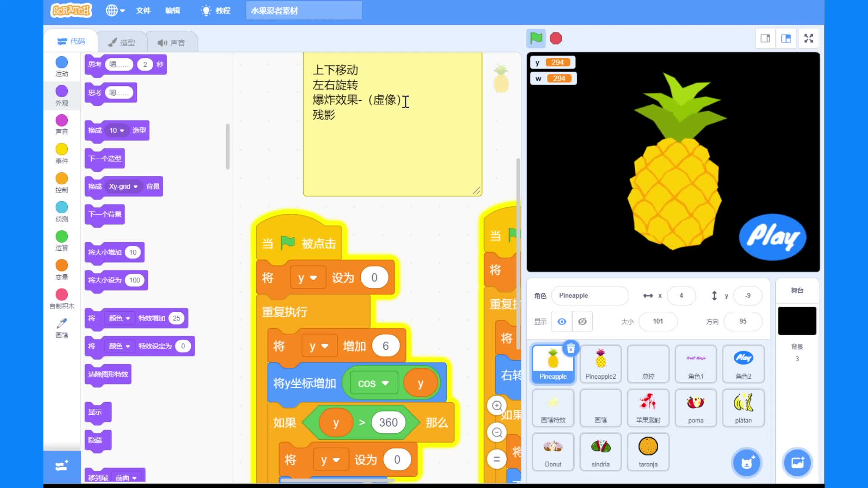The image size is (868, 488).
Task: Select the Pineapple2 sprite
Action: [x=600, y=364]
